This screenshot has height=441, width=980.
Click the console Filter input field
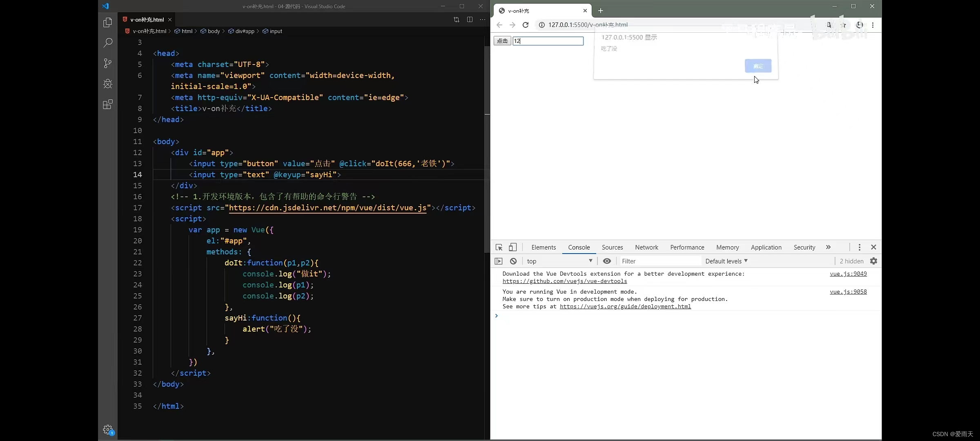[x=659, y=261]
